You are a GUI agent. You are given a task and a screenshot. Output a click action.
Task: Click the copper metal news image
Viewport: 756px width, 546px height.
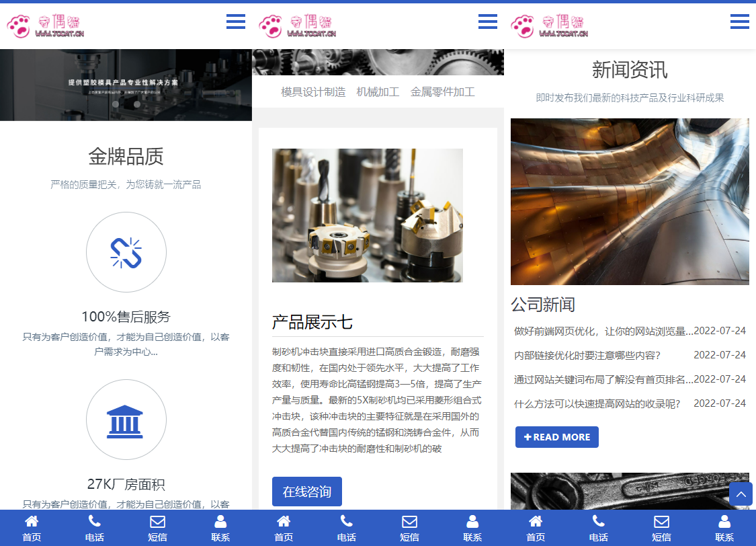coord(630,202)
